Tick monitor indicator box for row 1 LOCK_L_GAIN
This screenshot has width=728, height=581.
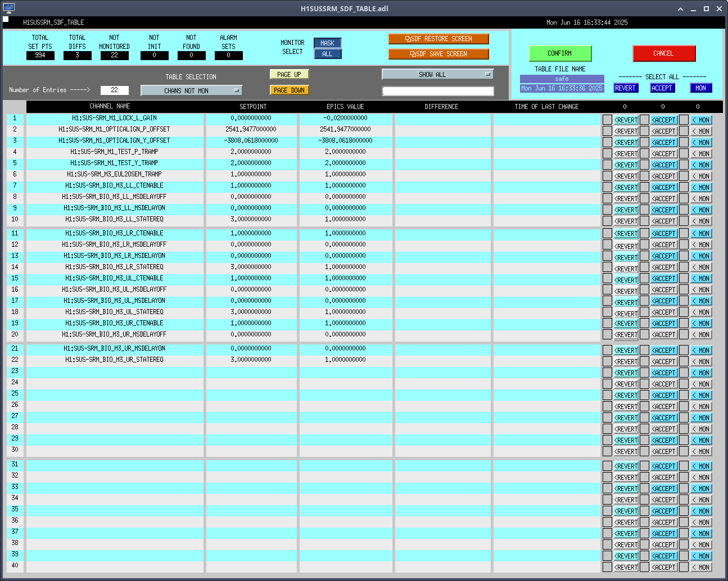pyautogui.click(x=684, y=120)
